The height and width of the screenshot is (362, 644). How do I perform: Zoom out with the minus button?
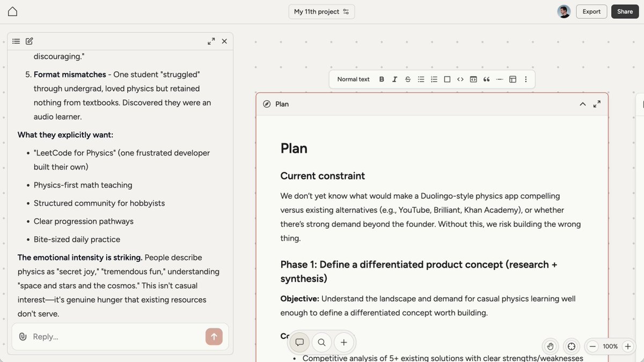click(x=592, y=346)
